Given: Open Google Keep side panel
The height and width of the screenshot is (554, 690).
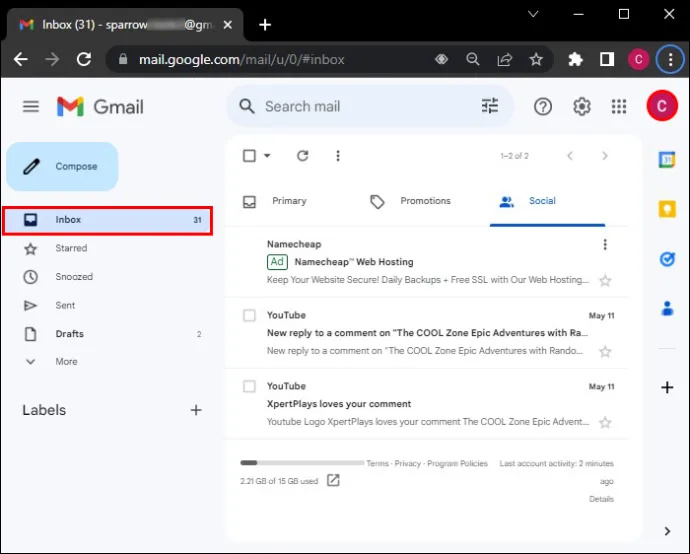Looking at the screenshot, I should coord(667,209).
